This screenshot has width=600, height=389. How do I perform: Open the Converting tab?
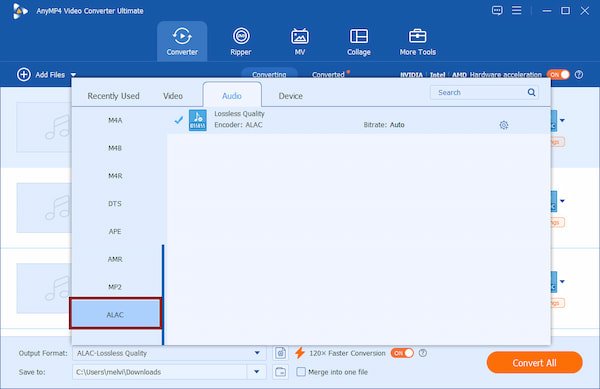(269, 74)
